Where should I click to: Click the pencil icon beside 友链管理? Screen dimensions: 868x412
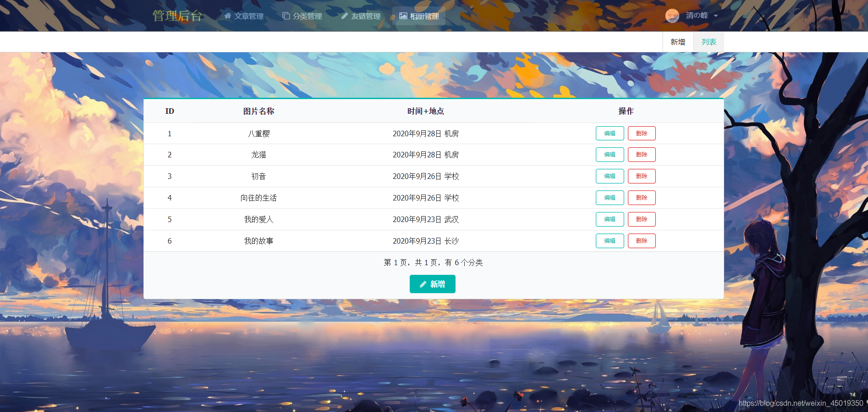coord(345,16)
